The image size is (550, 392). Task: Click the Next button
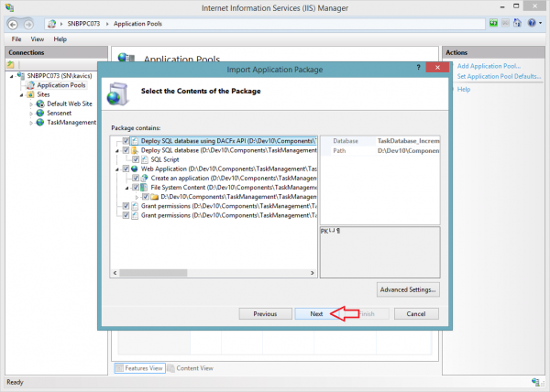(x=316, y=314)
